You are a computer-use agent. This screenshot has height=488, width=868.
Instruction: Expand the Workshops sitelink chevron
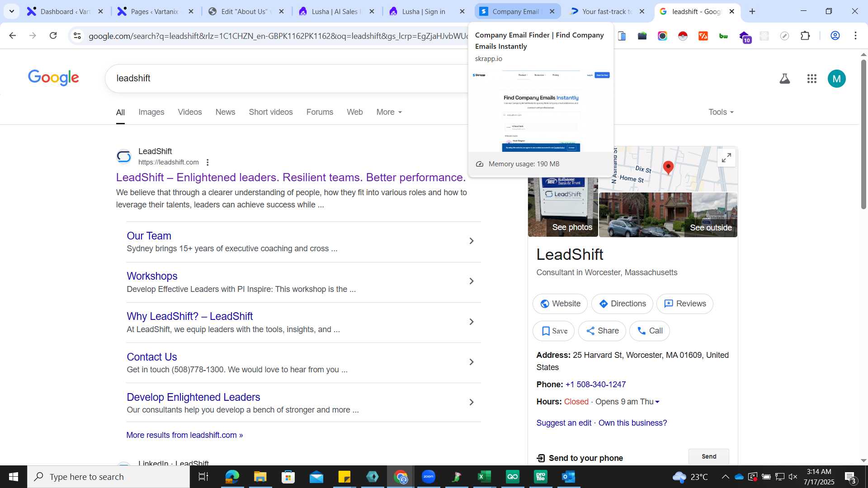tap(471, 281)
